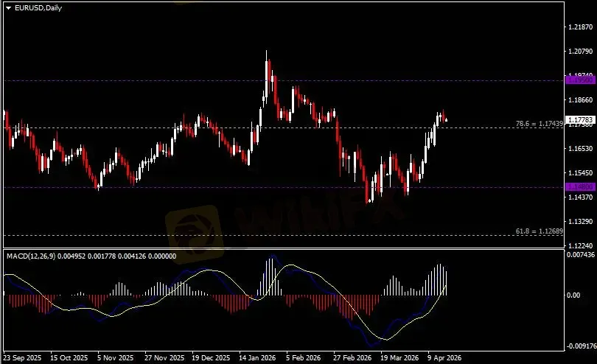The image size is (597, 364).
Task: Click the 5 Nov 2025 date label
Action: (x=116, y=358)
